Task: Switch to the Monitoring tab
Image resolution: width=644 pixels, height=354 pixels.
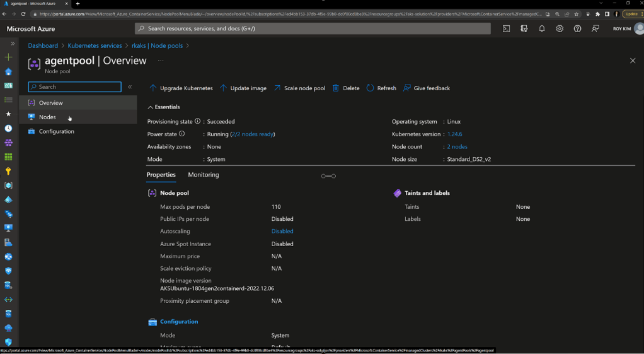Action: (x=203, y=175)
